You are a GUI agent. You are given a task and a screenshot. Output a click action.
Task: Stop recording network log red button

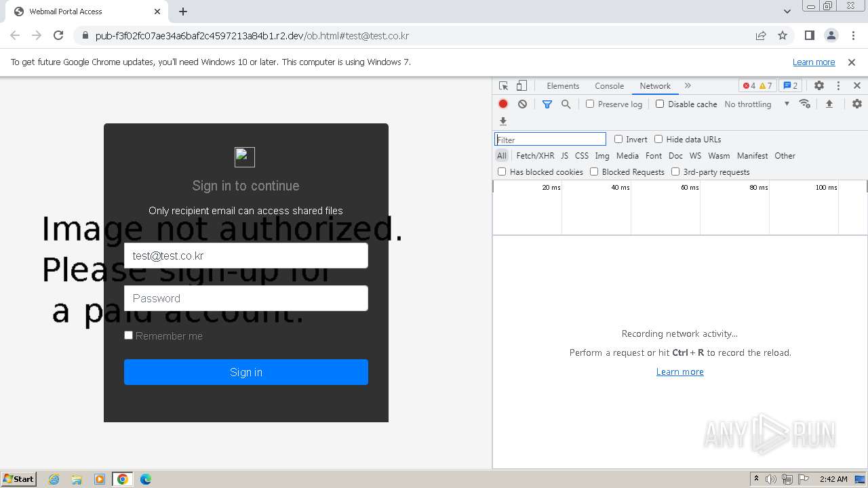coord(503,104)
